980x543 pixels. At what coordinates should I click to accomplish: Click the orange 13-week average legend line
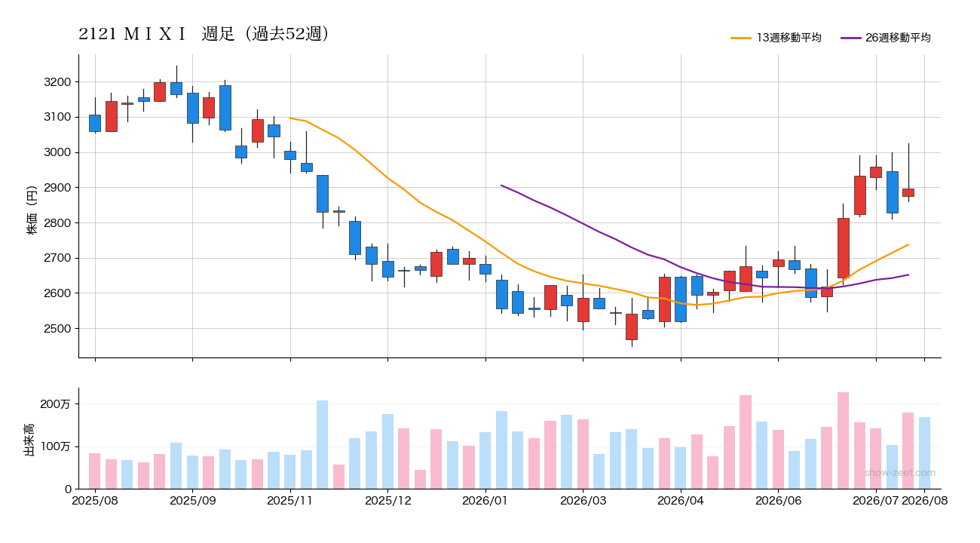coord(741,38)
